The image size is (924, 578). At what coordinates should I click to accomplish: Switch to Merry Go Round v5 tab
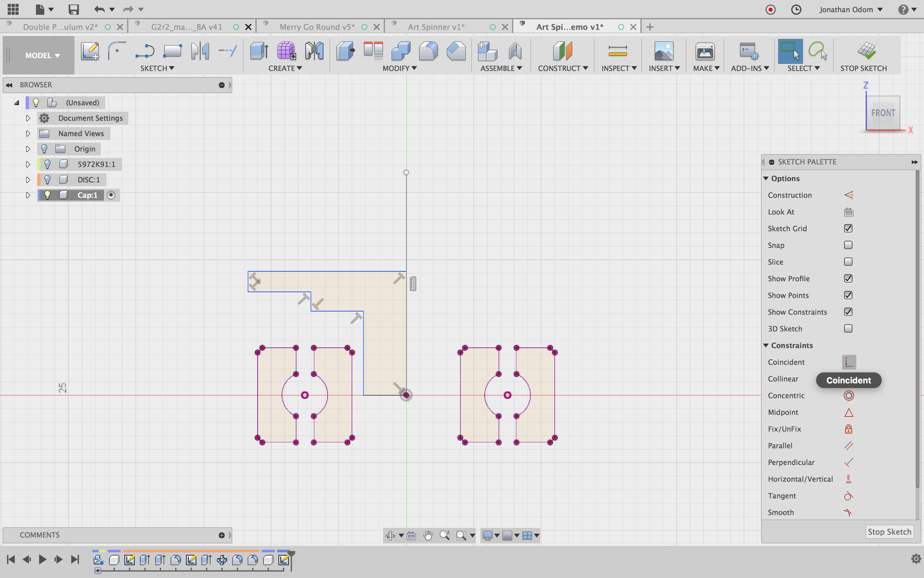(x=317, y=27)
